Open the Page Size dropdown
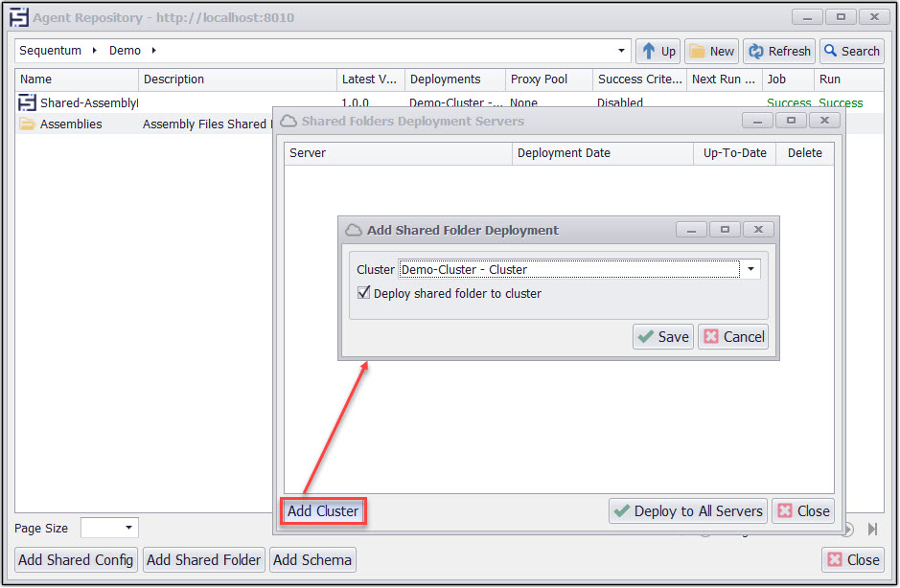900x588 pixels. [129, 528]
